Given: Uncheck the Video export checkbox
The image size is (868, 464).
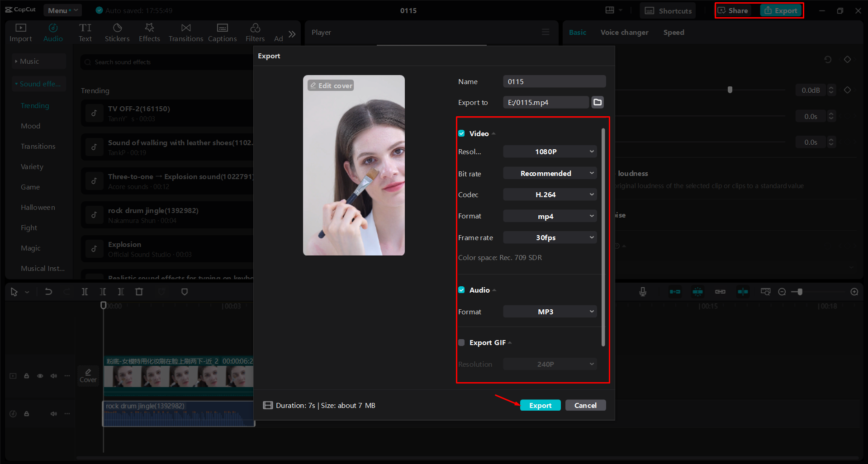Looking at the screenshot, I should 461,133.
